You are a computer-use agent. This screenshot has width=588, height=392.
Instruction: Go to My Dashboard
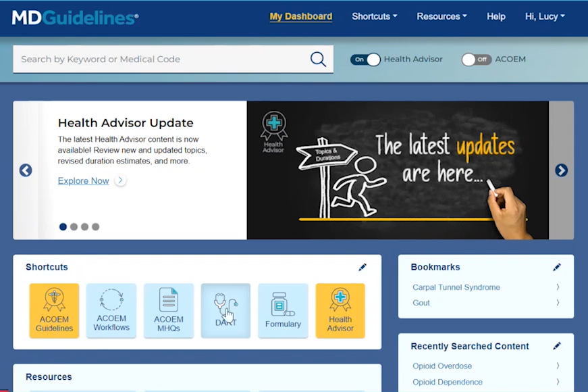(300, 16)
